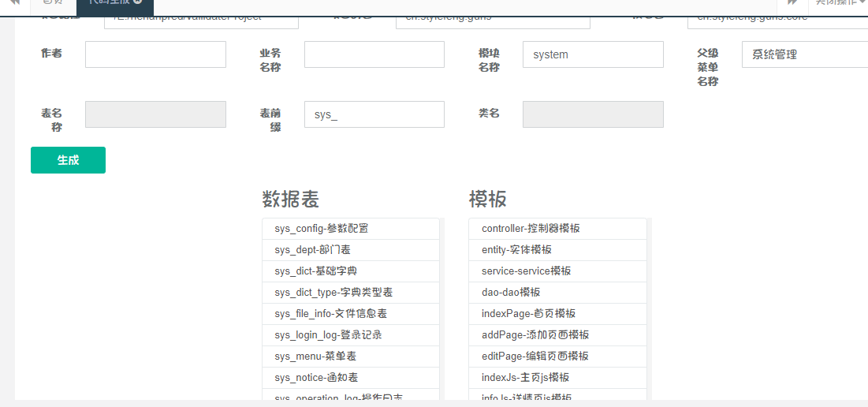The image size is (868, 407).
Task: Choose dao-dao模板 in the template list
Action: (557, 293)
